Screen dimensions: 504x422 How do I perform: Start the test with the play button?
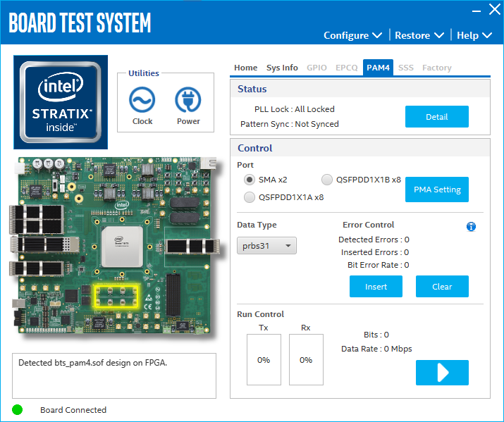tap(442, 373)
